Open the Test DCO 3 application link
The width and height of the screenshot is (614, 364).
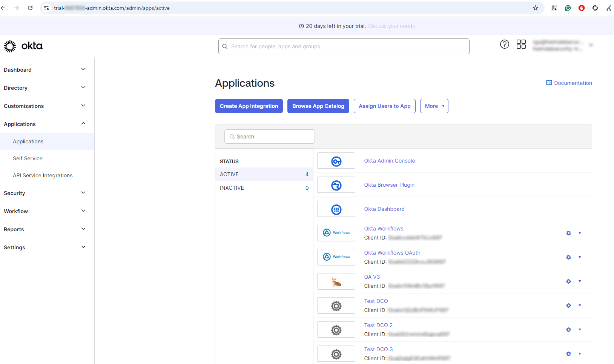[x=378, y=349]
